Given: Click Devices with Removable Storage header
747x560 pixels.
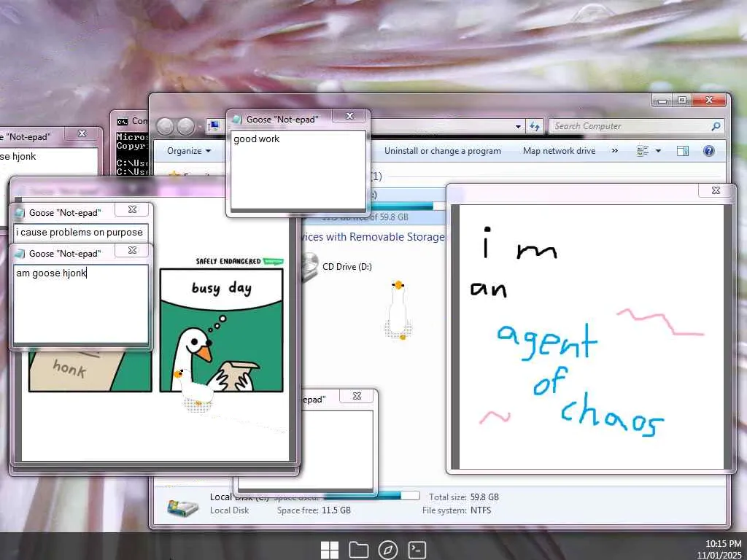Looking at the screenshot, I should 373,237.
